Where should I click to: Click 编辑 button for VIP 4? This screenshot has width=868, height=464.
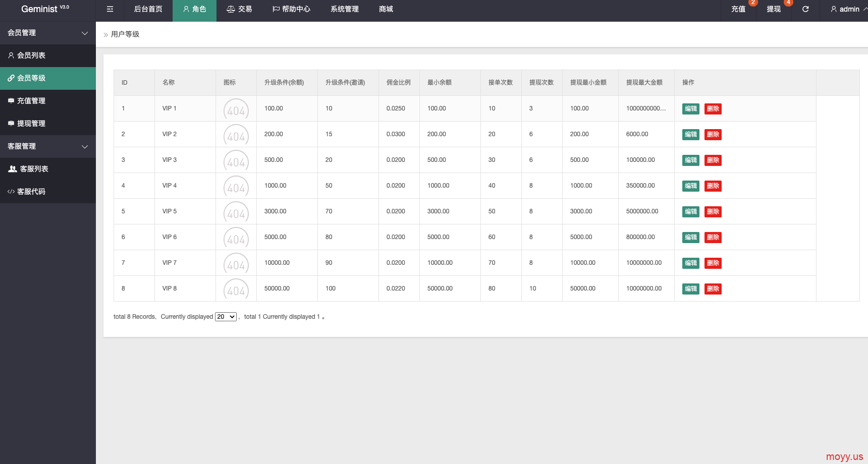pos(691,186)
